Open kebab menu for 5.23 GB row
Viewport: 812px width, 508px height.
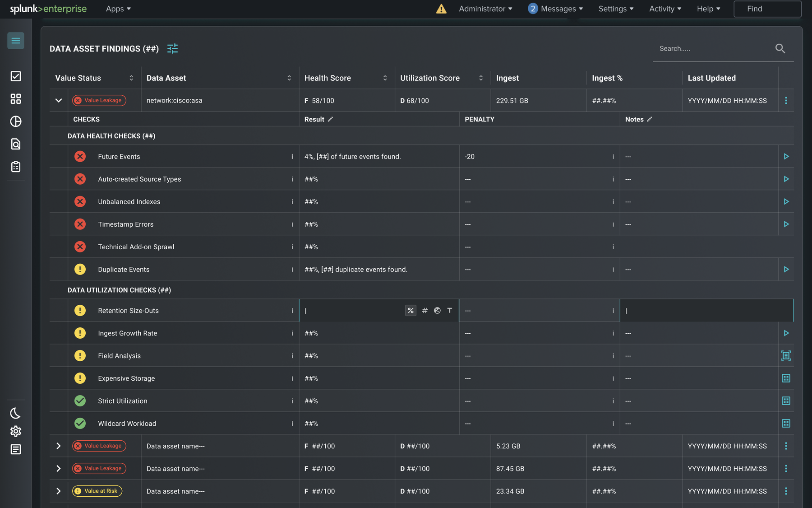786,446
